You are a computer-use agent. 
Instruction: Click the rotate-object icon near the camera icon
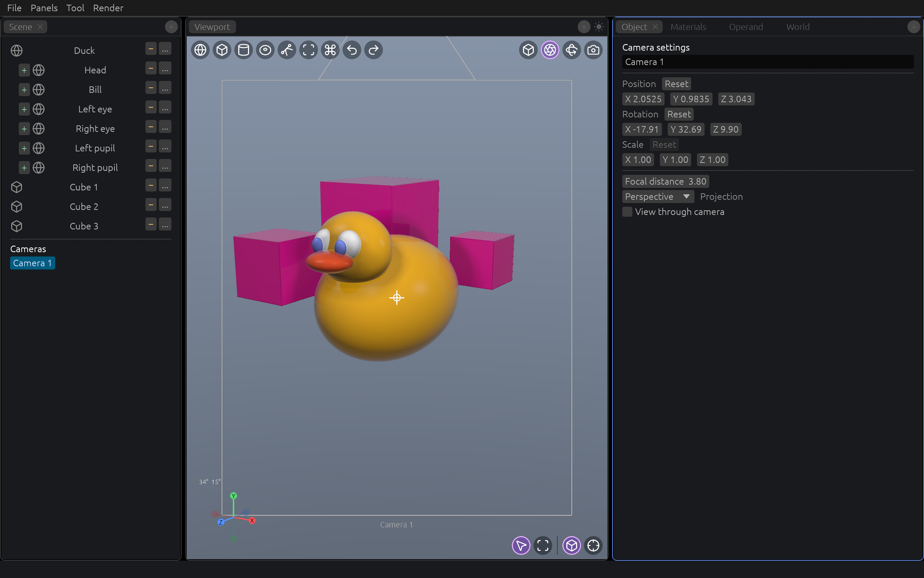pos(572,50)
